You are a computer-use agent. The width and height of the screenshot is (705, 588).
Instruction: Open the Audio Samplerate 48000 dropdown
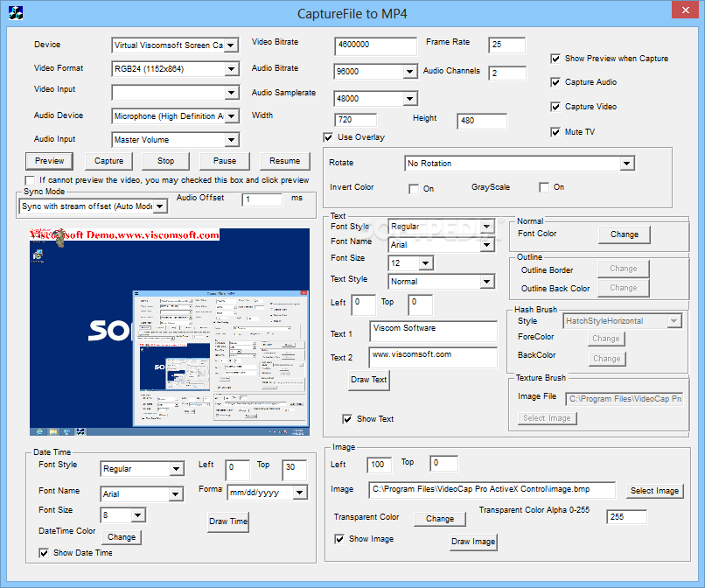(x=409, y=99)
